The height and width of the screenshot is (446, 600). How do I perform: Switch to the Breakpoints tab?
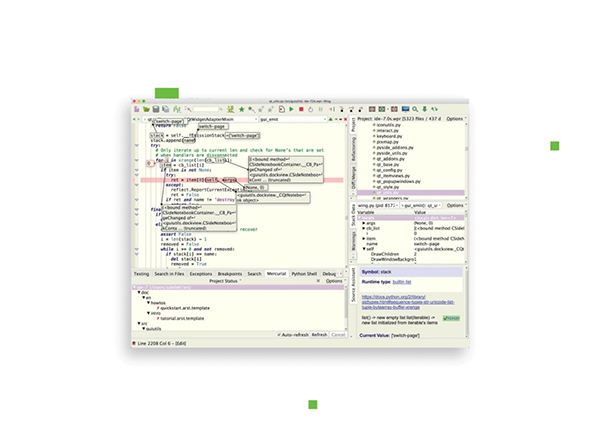(230, 274)
